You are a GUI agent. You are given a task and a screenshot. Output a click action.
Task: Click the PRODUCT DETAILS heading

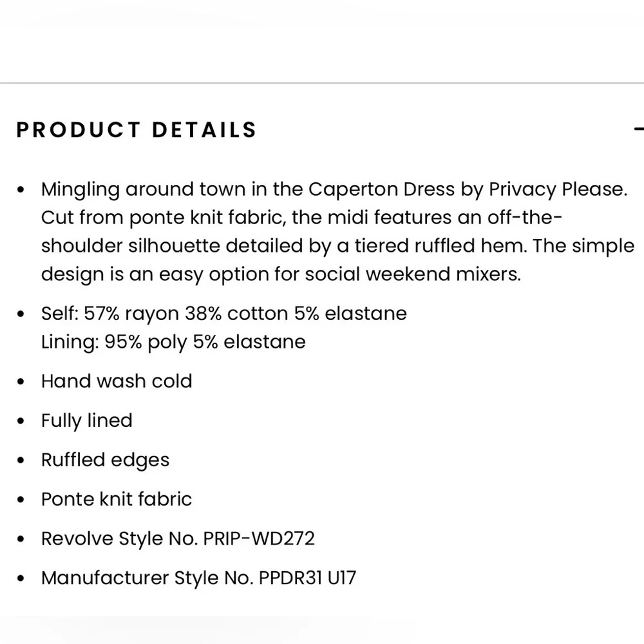pyautogui.click(x=136, y=129)
